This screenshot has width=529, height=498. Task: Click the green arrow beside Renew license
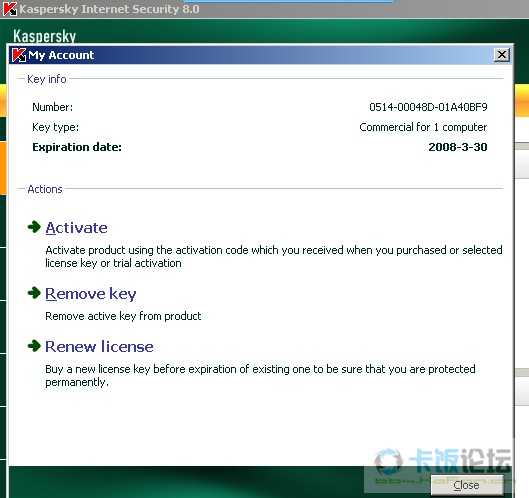coord(34,345)
